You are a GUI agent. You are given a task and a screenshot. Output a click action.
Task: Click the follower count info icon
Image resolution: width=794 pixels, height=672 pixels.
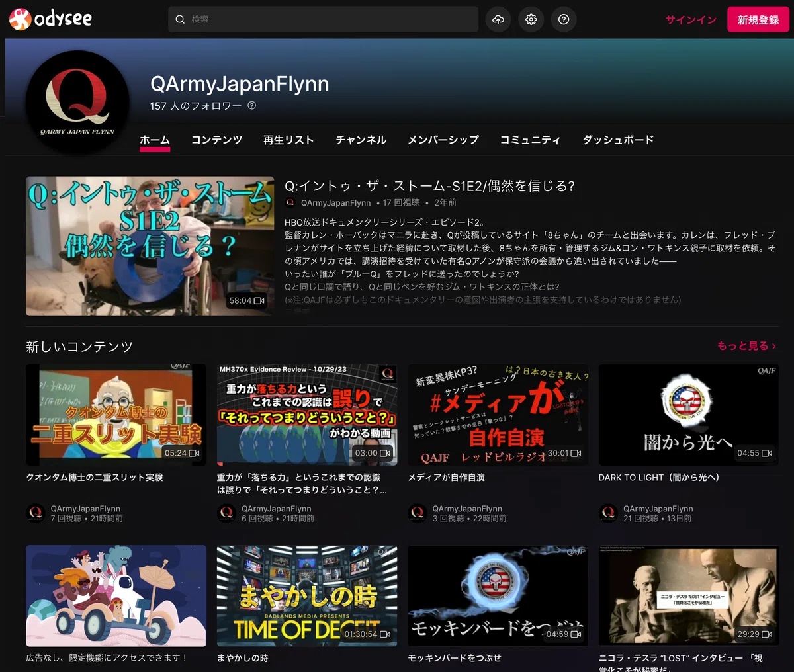[x=251, y=106]
